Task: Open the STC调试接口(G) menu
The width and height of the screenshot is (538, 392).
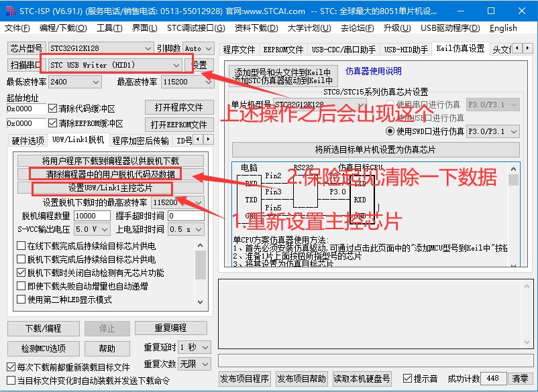Action: click(x=196, y=28)
